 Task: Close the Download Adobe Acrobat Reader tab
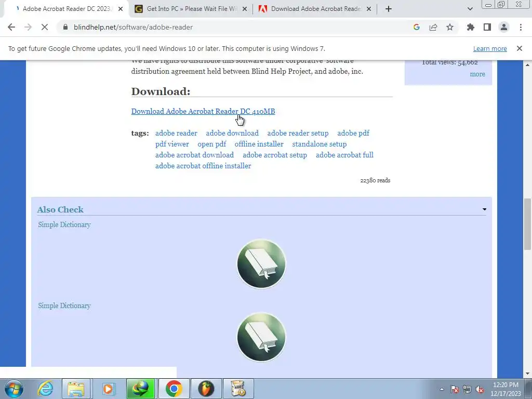coord(369,9)
